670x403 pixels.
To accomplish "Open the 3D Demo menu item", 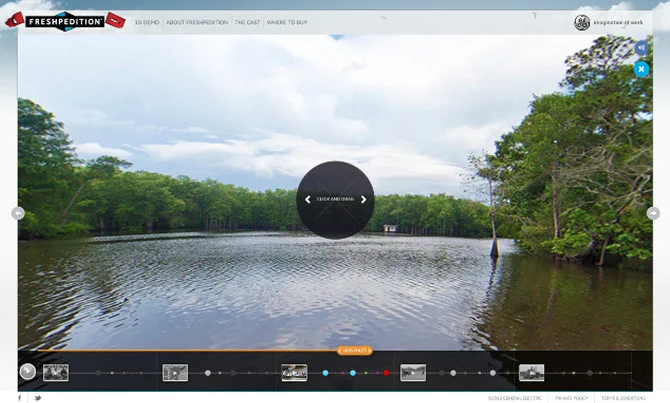I will pos(147,22).
